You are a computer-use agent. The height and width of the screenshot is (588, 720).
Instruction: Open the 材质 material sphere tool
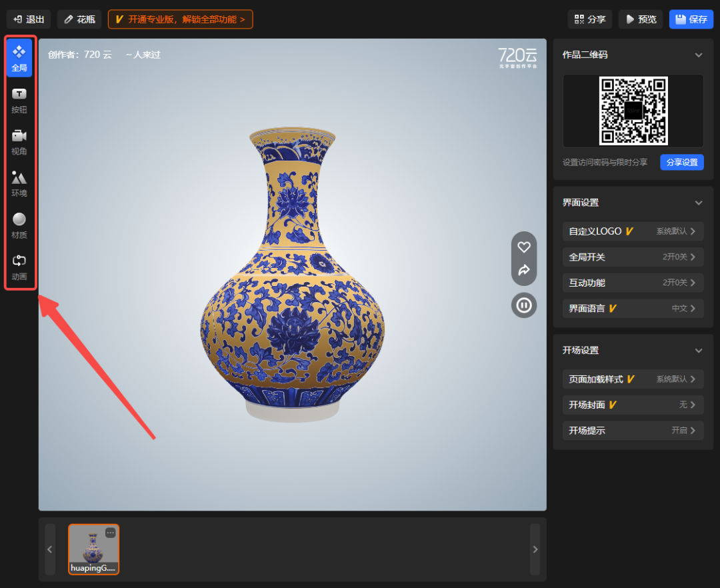coord(19,226)
